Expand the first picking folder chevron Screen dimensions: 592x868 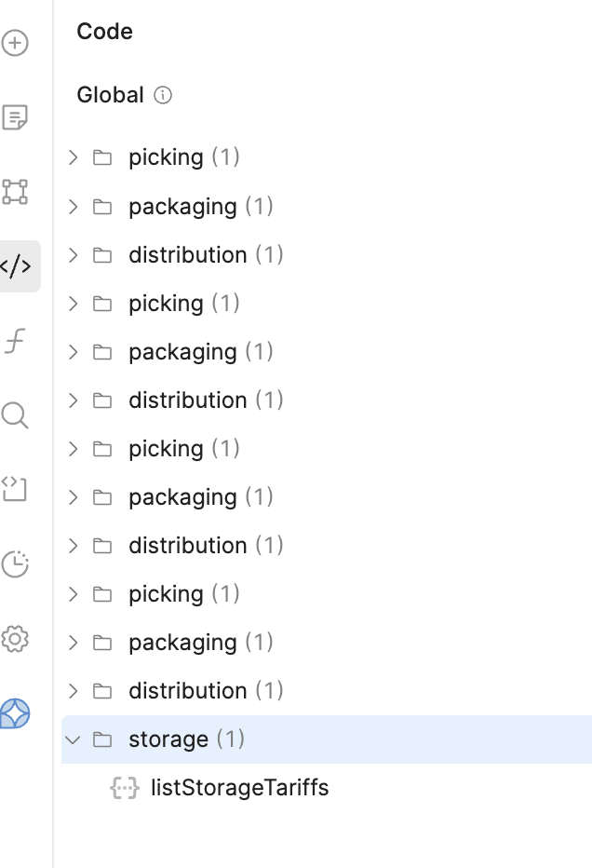74,157
